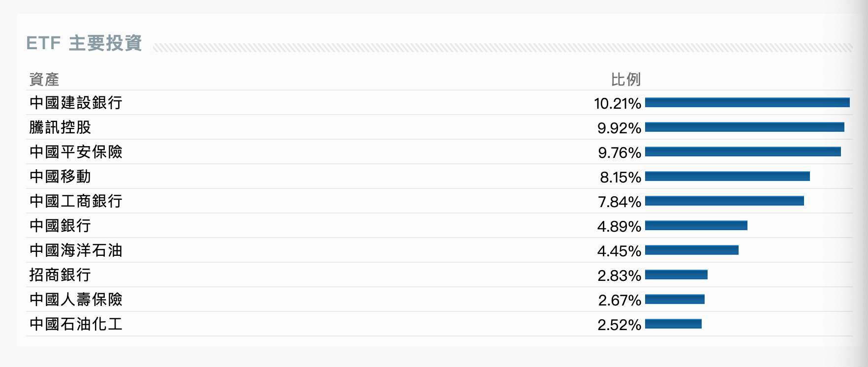This screenshot has width=868, height=367.
Task: Click 中國海洋石油 in the asset list
Action: (76, 250)
